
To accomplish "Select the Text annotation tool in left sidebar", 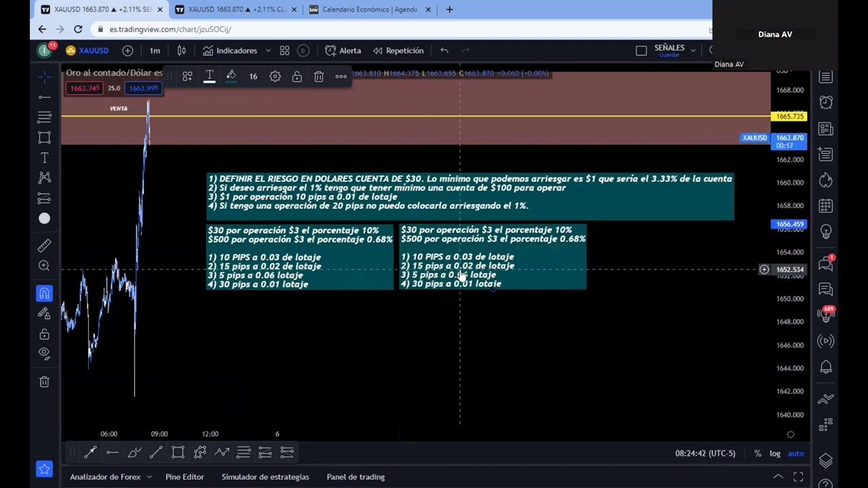I will 45,158.
